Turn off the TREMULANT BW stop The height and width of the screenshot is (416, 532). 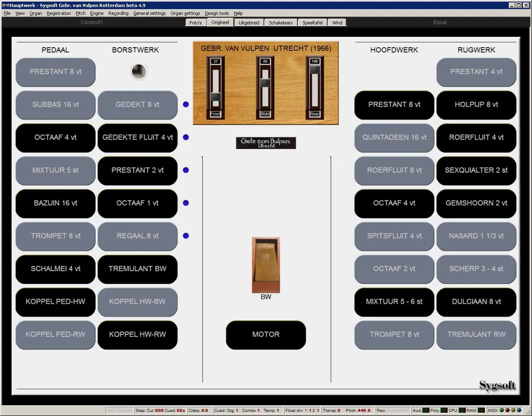tap(137, 269)
